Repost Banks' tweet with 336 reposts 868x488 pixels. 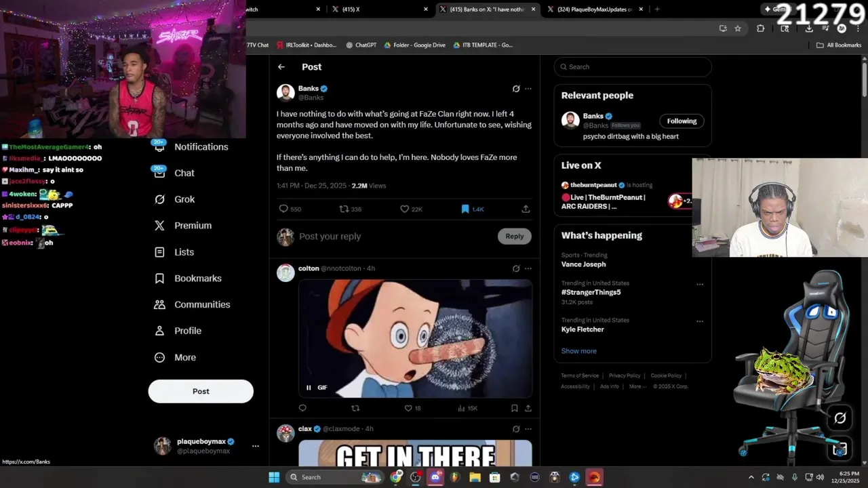[344, 209]
